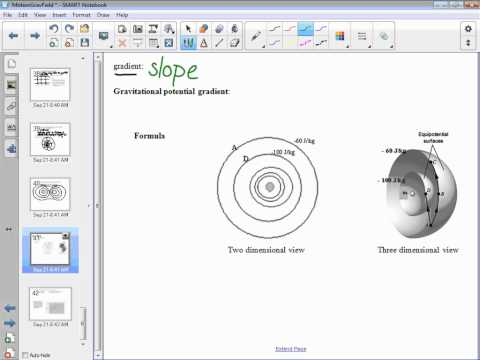Select the Line tool
The image size is (480, 360).
219,43
